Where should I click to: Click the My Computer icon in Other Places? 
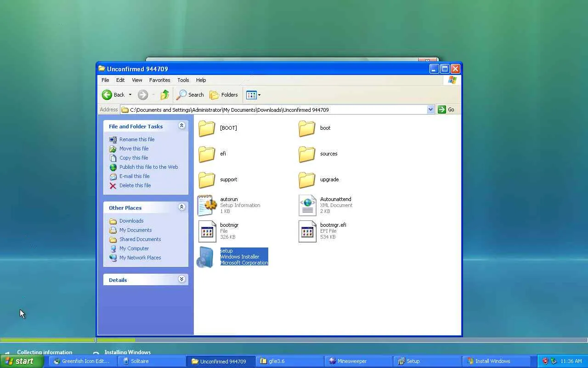point(113,248)
